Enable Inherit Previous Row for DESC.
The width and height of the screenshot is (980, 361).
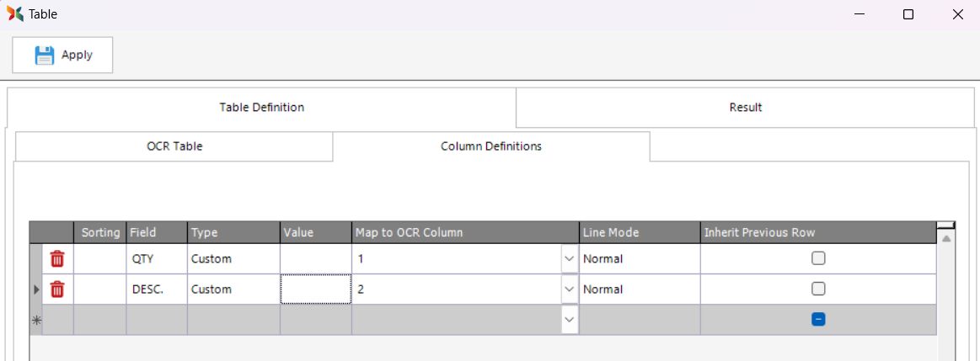[x=818, y=289]
